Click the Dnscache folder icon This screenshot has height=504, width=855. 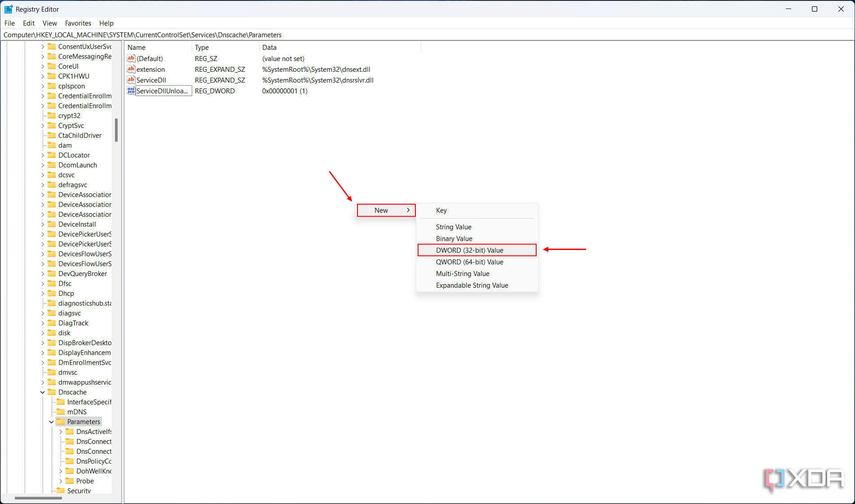(x=52, y=392)
